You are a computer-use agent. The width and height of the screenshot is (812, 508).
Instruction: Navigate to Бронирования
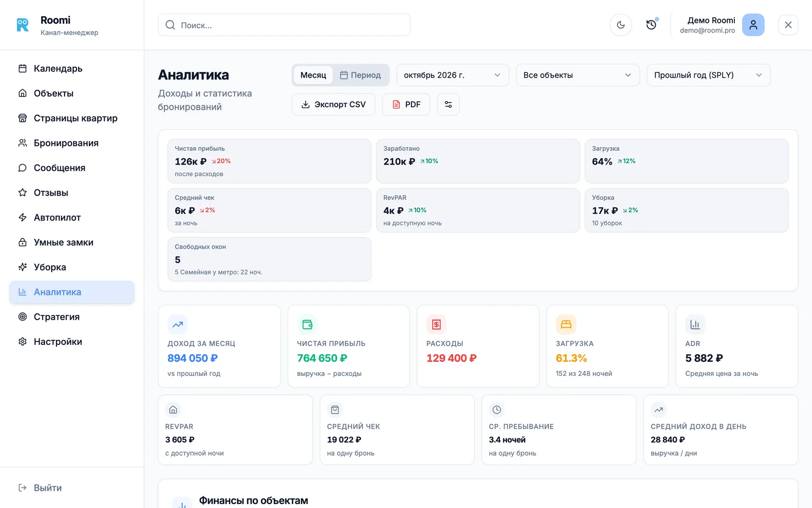pos(72,143)
